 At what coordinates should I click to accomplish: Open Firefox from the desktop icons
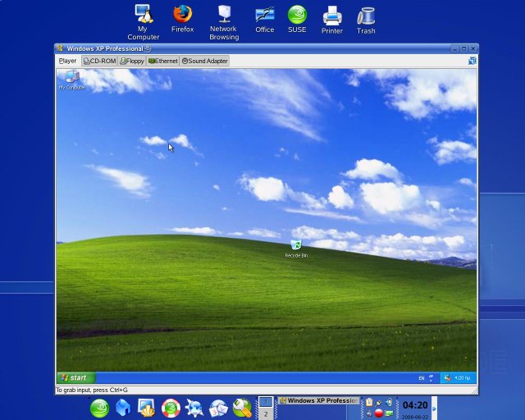click(182, 18)
